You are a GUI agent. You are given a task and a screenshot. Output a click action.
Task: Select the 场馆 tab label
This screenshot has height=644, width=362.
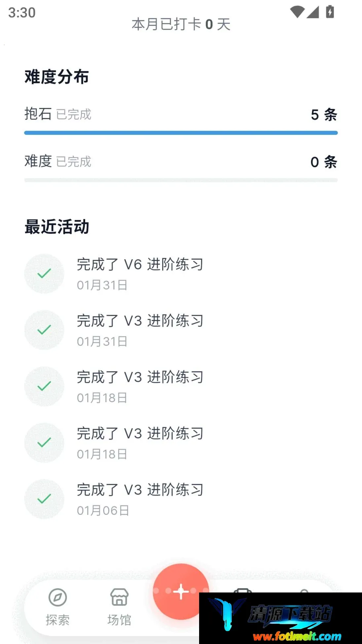(x=119, y=620)
